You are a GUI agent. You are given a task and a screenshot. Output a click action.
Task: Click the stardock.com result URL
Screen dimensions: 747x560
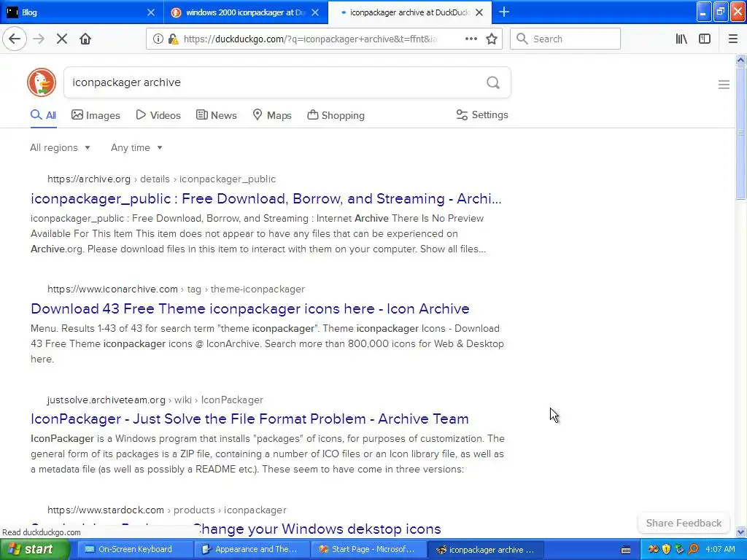(167, 510)
